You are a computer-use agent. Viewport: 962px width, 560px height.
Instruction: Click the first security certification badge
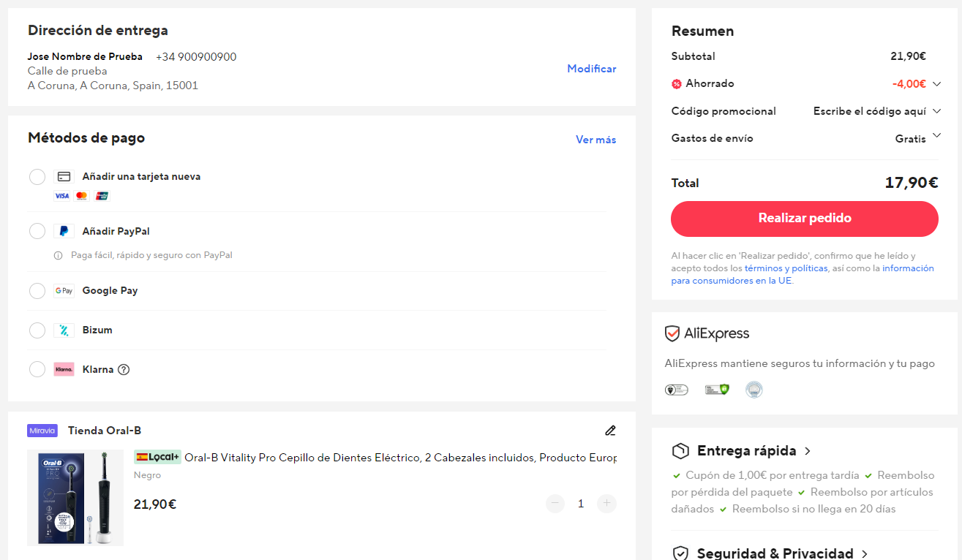676,390
